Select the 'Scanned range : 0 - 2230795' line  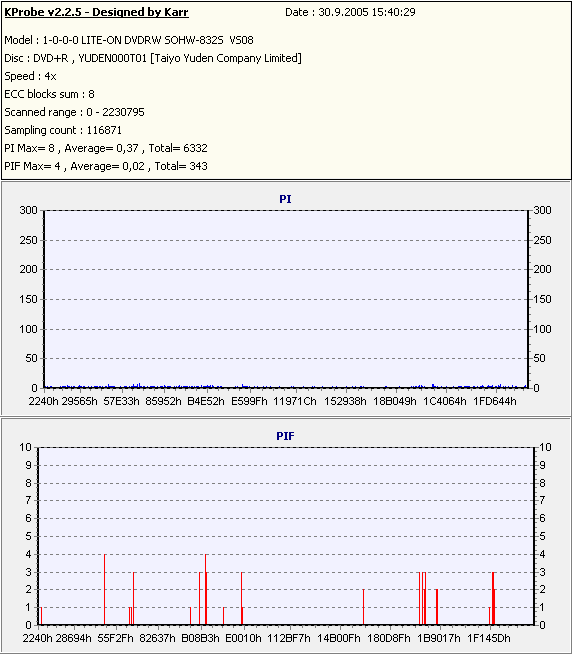(x=74, y=112)
